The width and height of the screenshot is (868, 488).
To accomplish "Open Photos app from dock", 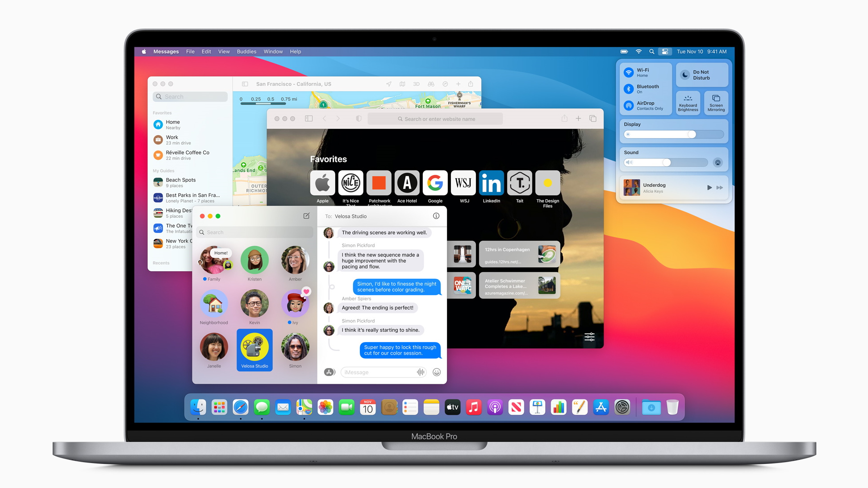I will (x=325, y=408).
